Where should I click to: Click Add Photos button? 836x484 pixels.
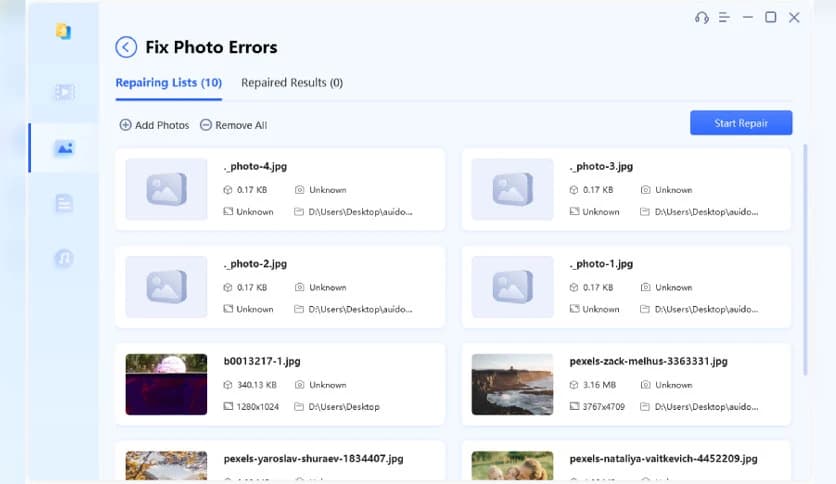point(154,125)
